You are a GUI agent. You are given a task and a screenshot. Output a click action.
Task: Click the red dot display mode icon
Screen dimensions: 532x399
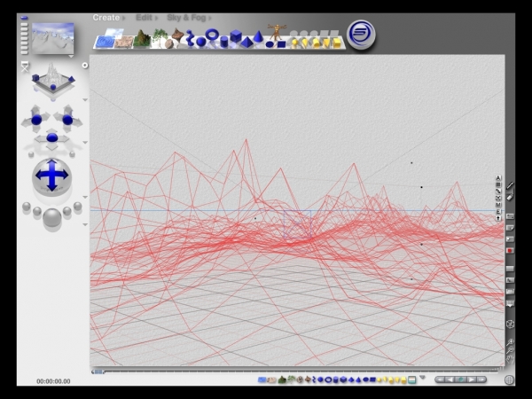[510, 250]
